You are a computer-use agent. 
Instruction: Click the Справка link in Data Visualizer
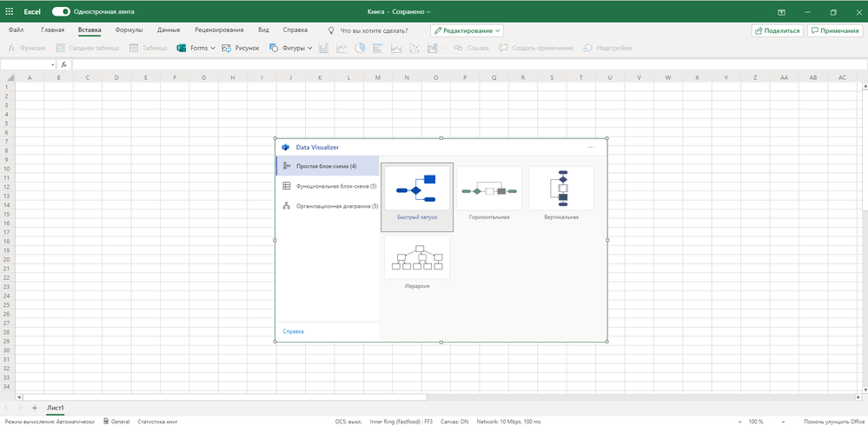point(294,331)
